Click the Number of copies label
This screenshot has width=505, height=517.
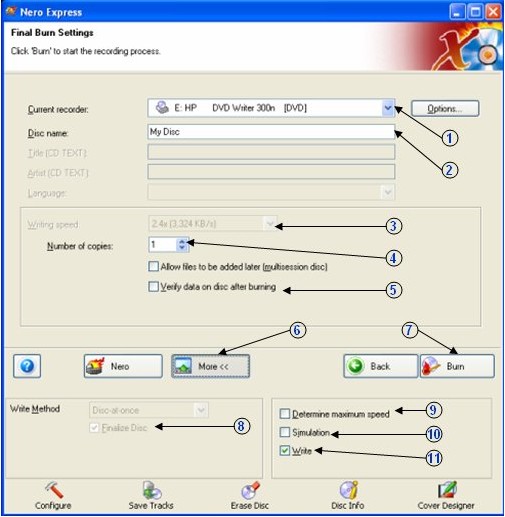(x=80, y=246)
